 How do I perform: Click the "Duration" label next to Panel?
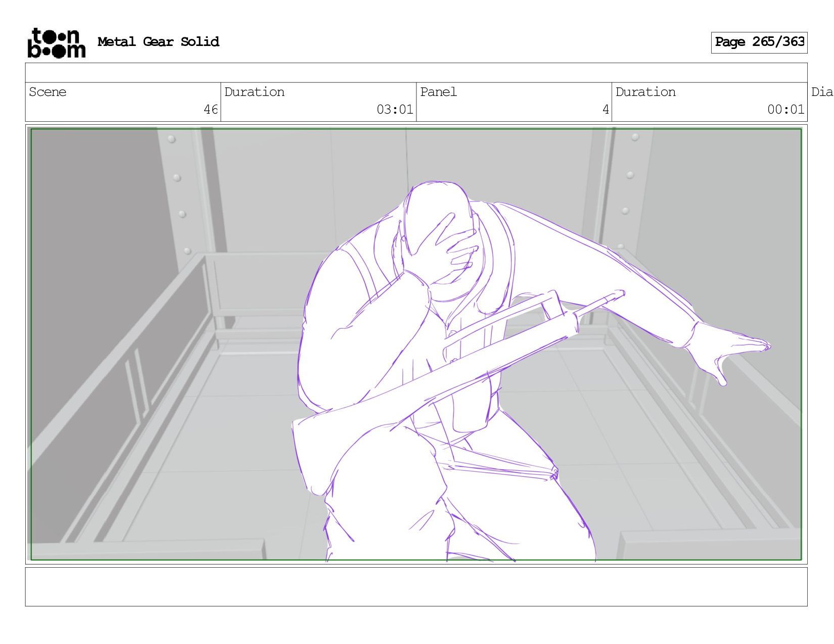[645, 92]
